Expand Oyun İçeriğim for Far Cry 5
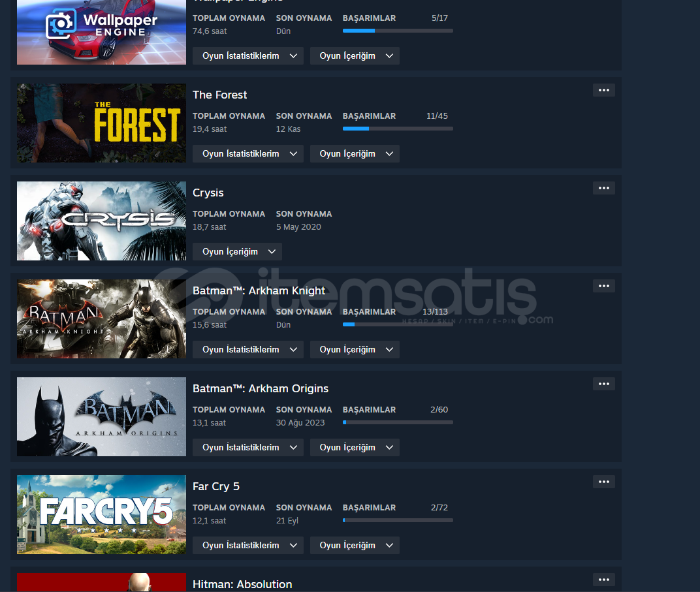 coord(355,545)
